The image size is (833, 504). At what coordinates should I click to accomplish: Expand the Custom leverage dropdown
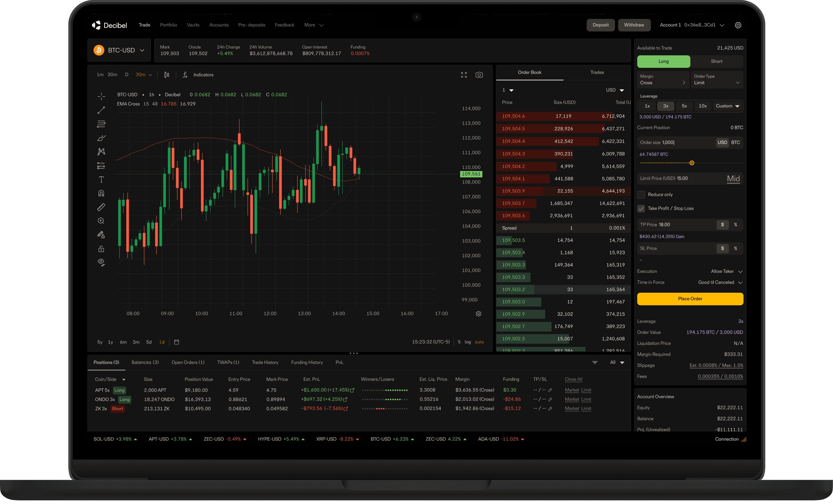(728, 106)
